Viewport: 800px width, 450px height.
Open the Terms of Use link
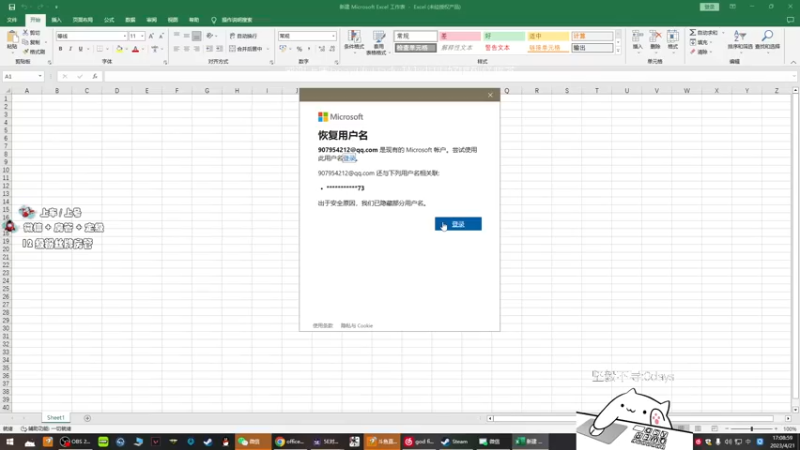(x=322, y=326)
